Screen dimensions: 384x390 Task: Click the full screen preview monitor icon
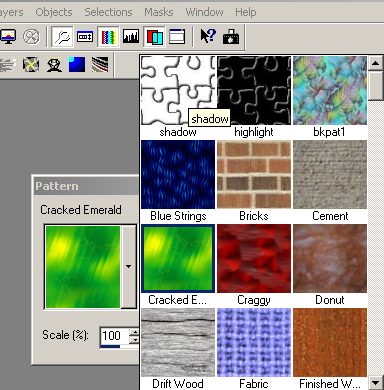coord(8,36)
